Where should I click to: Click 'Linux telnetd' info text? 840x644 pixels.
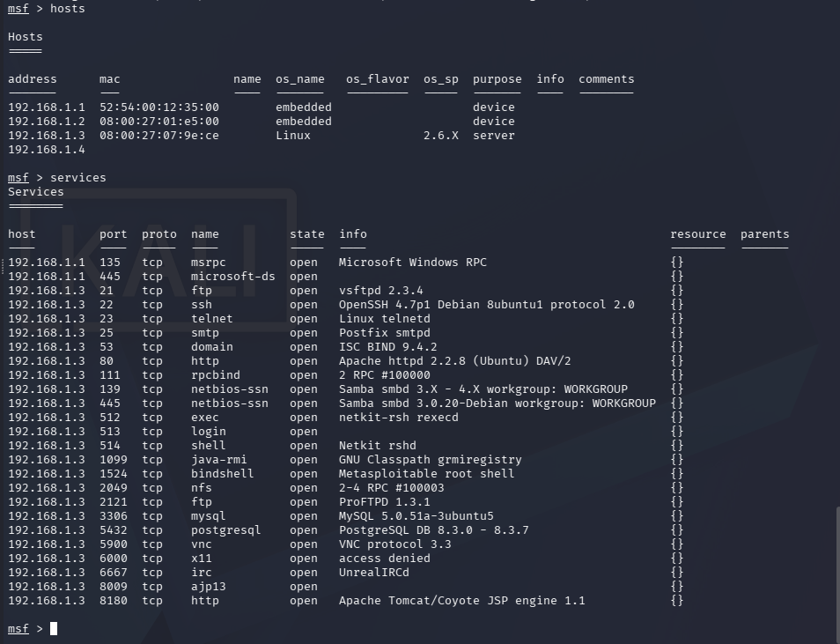point(384,319)
